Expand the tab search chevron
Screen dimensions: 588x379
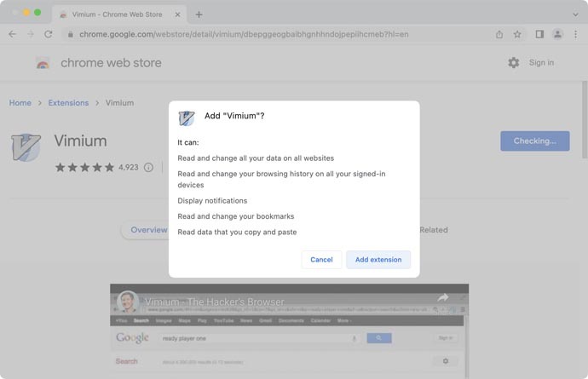(575, 14)
